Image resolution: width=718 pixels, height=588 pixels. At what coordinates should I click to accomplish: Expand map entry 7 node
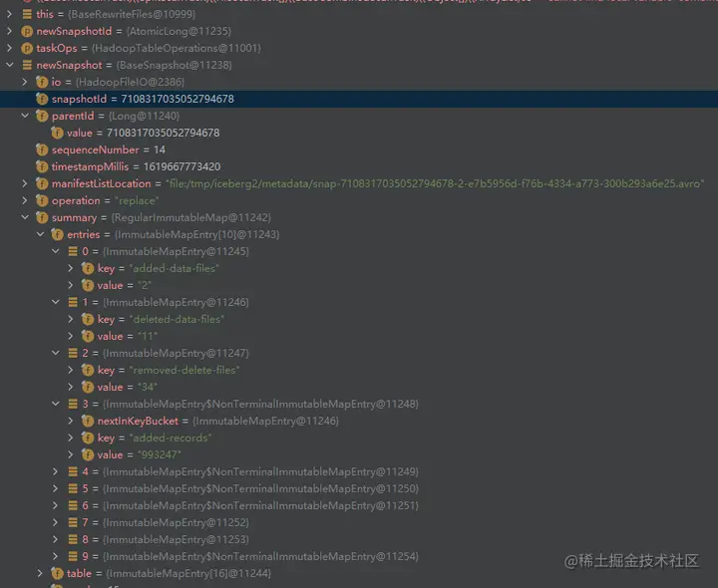(x=56, y=522)
